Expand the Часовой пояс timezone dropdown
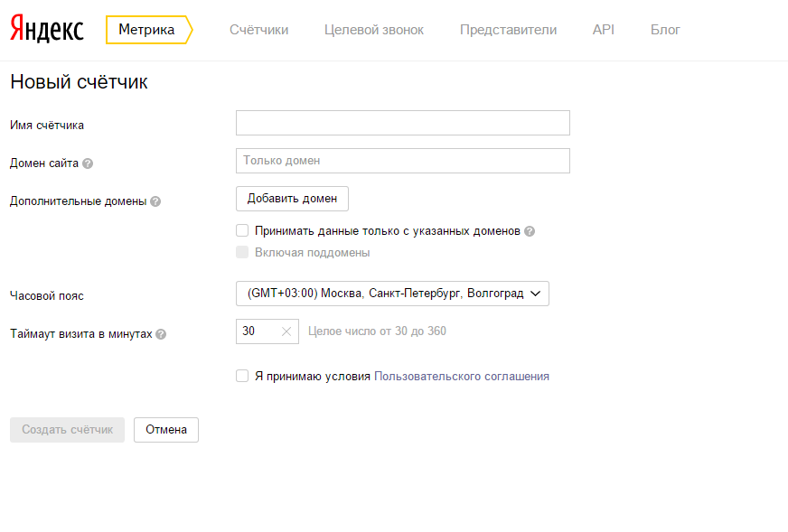This screenshot has height=532, width=788. (x=392, y=294)
